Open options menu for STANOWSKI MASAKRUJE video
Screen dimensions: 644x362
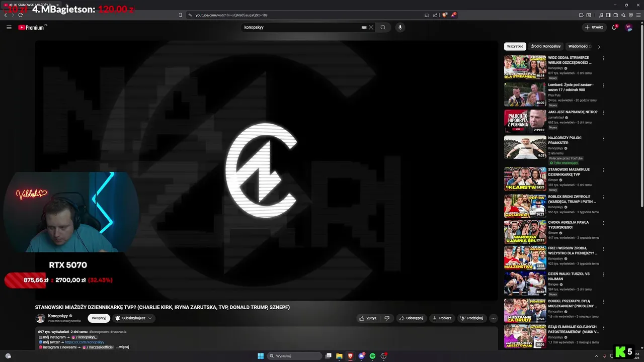click(x=603, y=170)
